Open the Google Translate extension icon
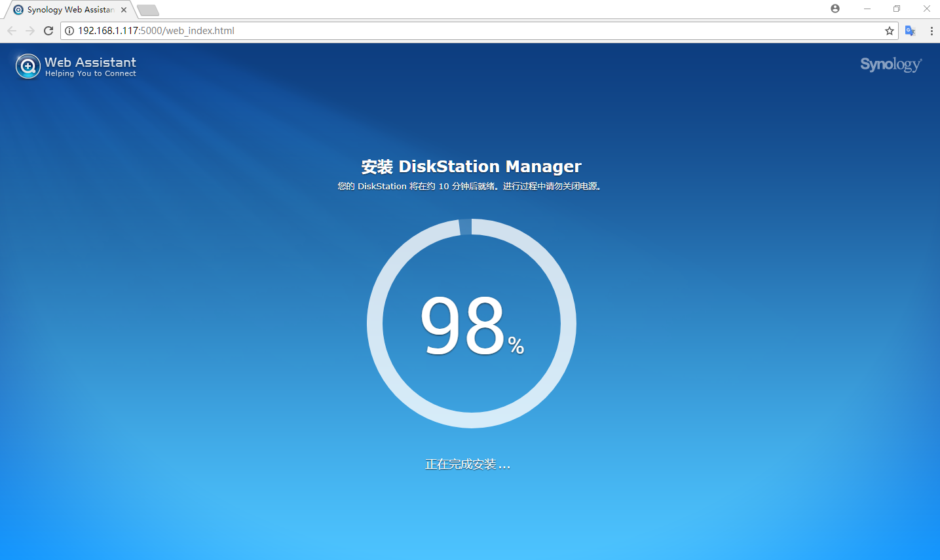Screen dimensions: 940x560 911,31
